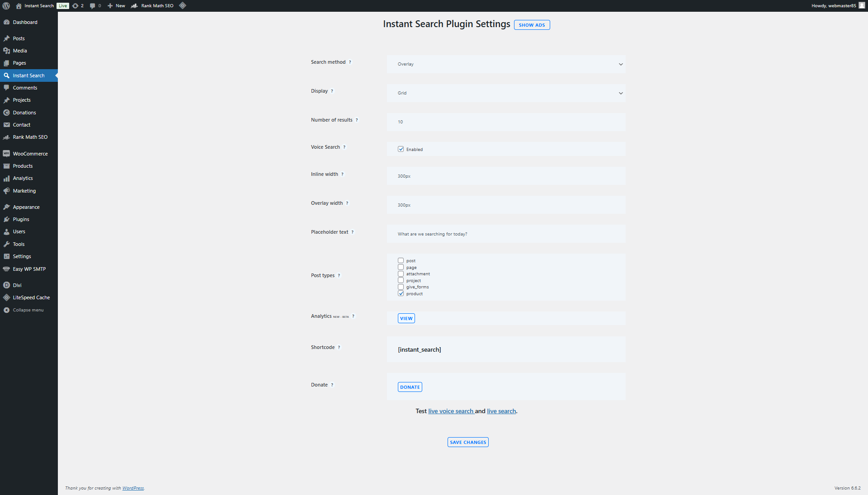The image size is (868, 495).
Task: Click help icon beside Voice Search label
Action: point(344,147)
